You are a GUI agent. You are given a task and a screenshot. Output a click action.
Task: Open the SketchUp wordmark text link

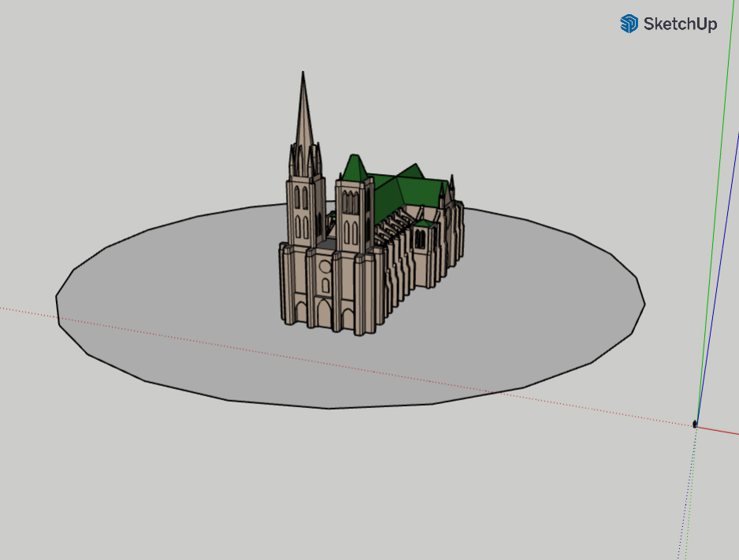680,24
